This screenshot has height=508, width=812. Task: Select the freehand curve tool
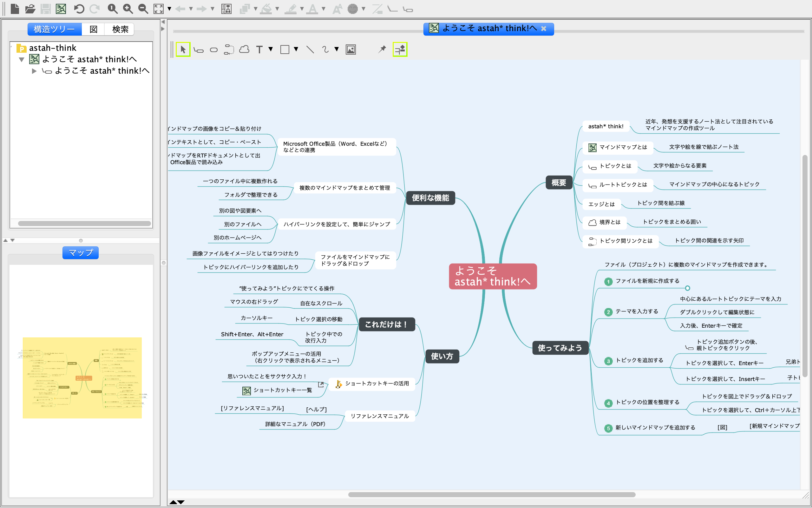pyautogui.click(x=325, y=50)
